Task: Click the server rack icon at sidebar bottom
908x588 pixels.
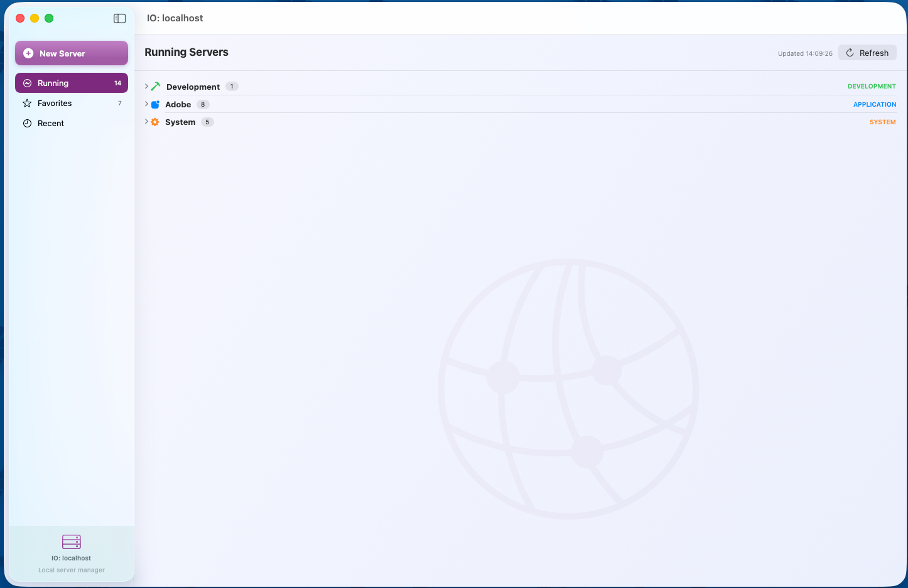Action: (72, 542)
